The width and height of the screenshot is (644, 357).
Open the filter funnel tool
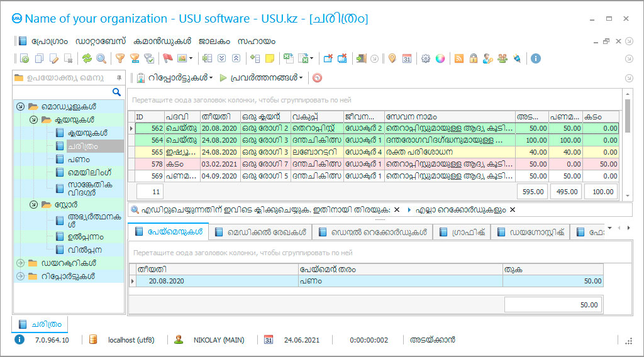coord(119,58)
